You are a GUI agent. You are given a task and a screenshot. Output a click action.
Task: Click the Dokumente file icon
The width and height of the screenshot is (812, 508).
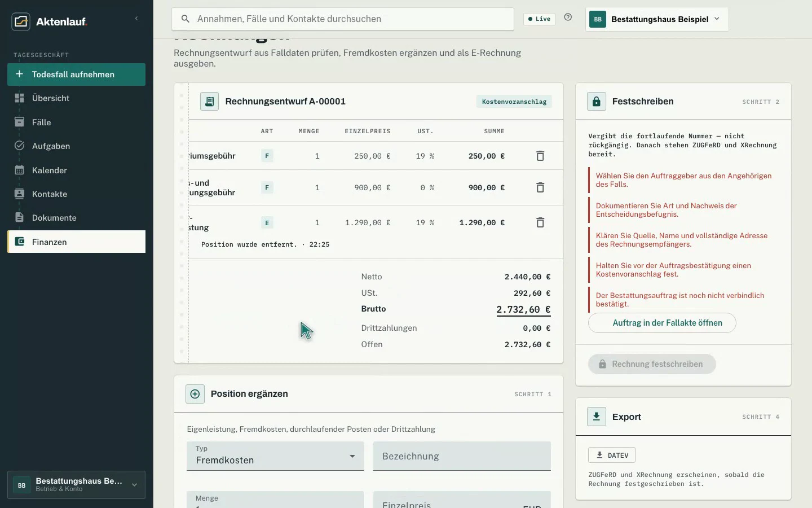19,217
